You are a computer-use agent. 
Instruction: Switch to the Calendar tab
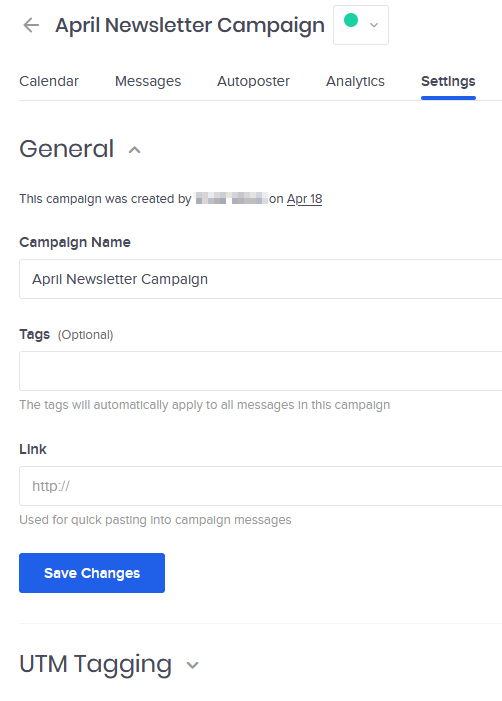tap(49, 81)
